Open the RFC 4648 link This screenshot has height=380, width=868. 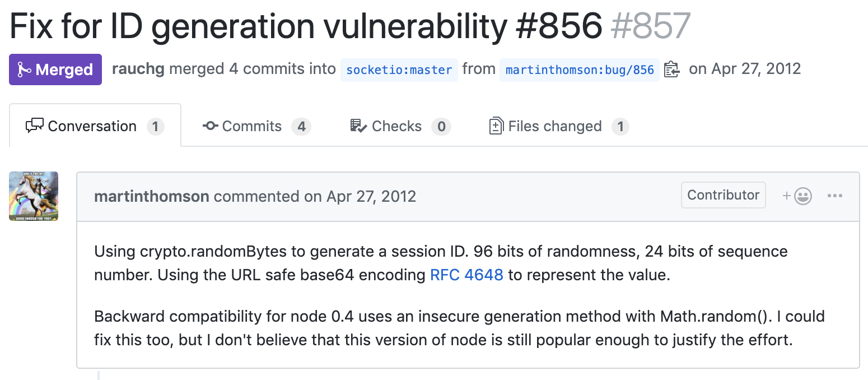tap(466, 275)
